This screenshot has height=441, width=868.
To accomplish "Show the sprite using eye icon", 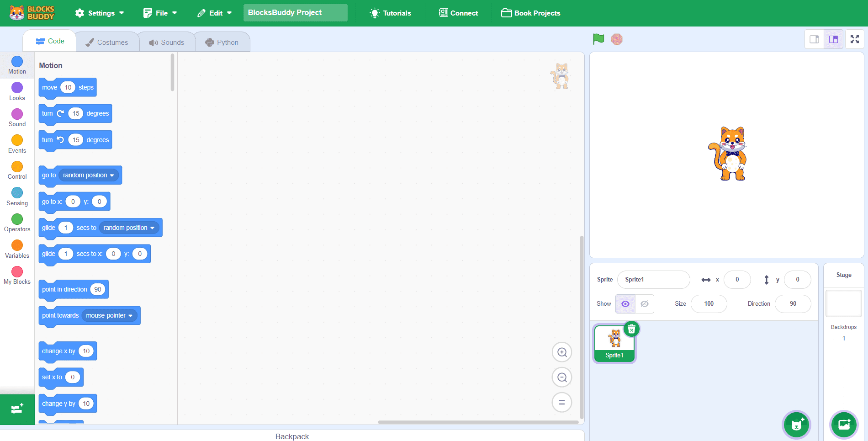I will [625, 304].
